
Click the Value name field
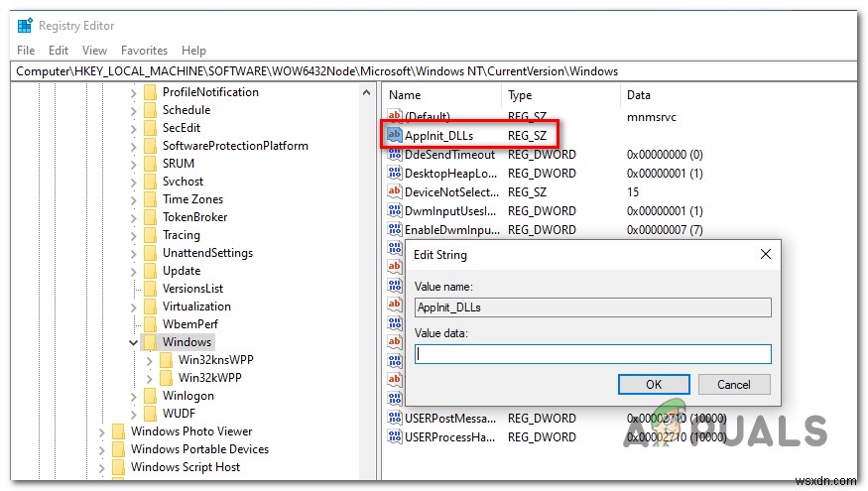593,307
